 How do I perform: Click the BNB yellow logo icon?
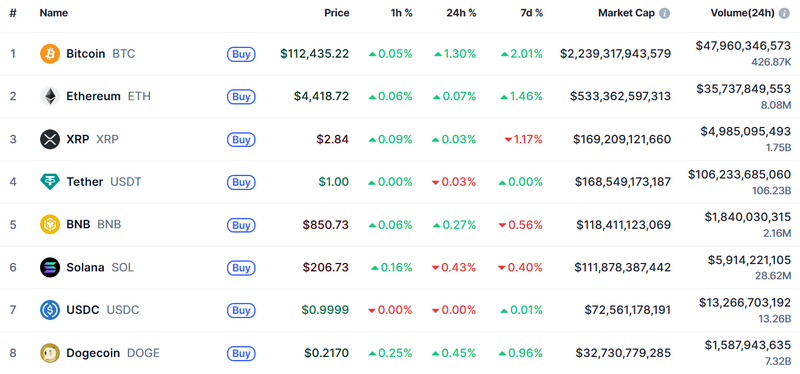coord(50,225)
